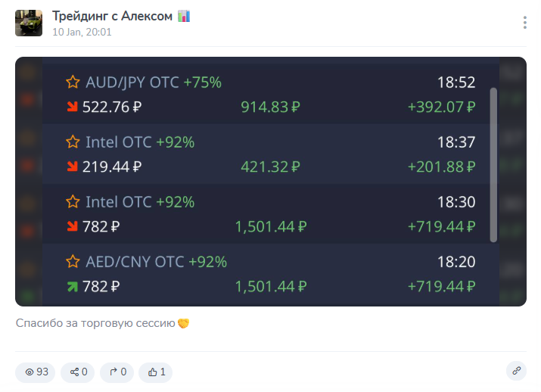Star the Intel OTC 18:30 trade
This screenshot has height=392, width=541.
(x=73, y=202)
